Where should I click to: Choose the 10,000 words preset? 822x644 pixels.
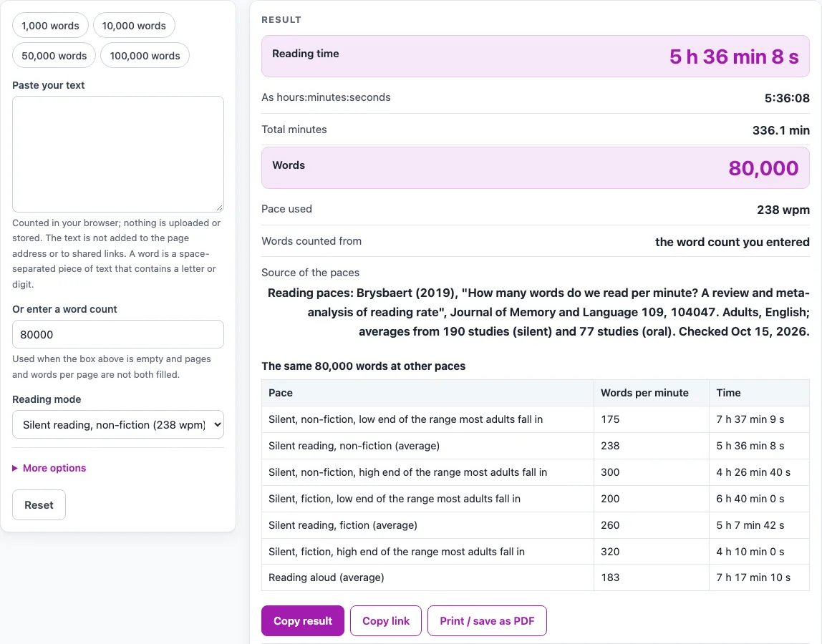tap(134, 26)
